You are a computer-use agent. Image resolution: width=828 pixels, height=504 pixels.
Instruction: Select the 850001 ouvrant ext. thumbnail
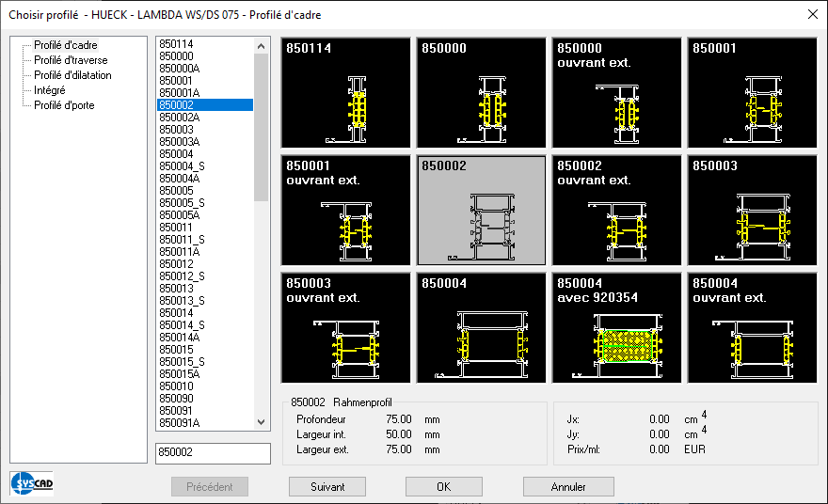point(346,211)
